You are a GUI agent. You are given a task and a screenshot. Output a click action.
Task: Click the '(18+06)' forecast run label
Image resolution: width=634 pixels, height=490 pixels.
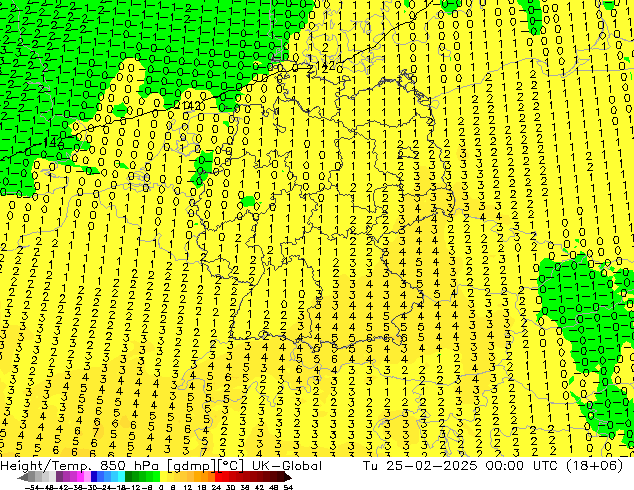(x=593, y=466)
